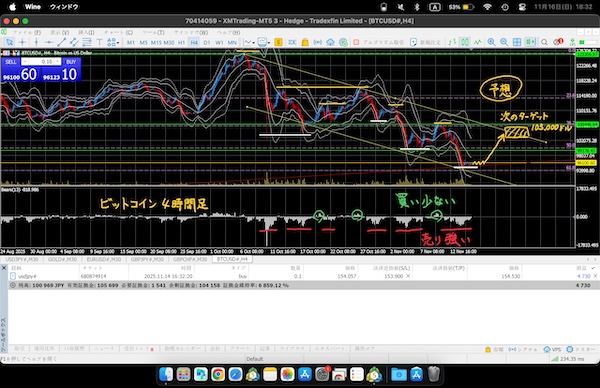Switch chart to H1 timeframe
The height and width of the screenshot is (388, 600).
coord(181,42)
